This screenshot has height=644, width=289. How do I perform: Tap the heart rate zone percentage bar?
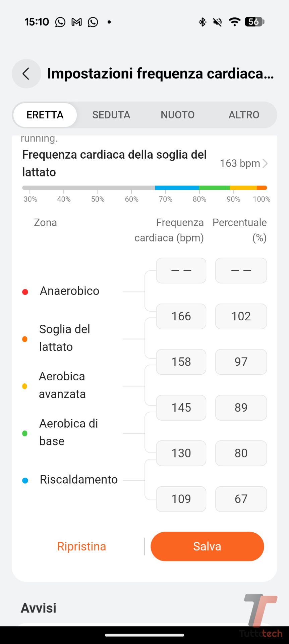point(144,188)
